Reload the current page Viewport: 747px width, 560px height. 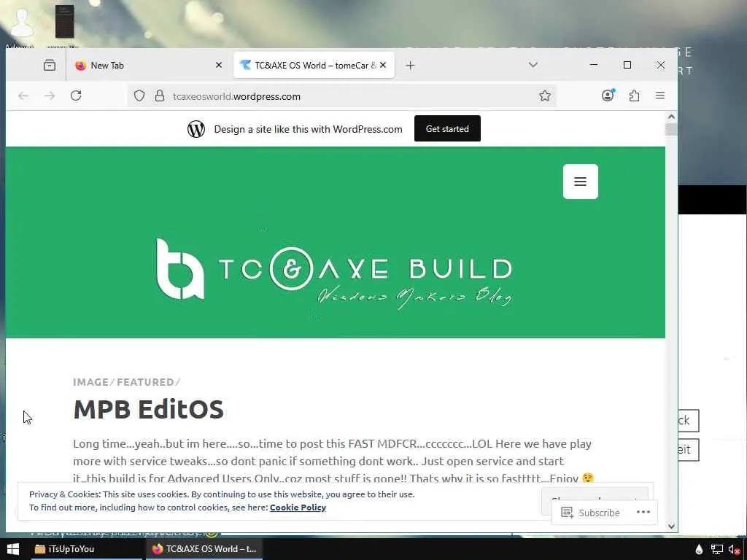point(76,96)
